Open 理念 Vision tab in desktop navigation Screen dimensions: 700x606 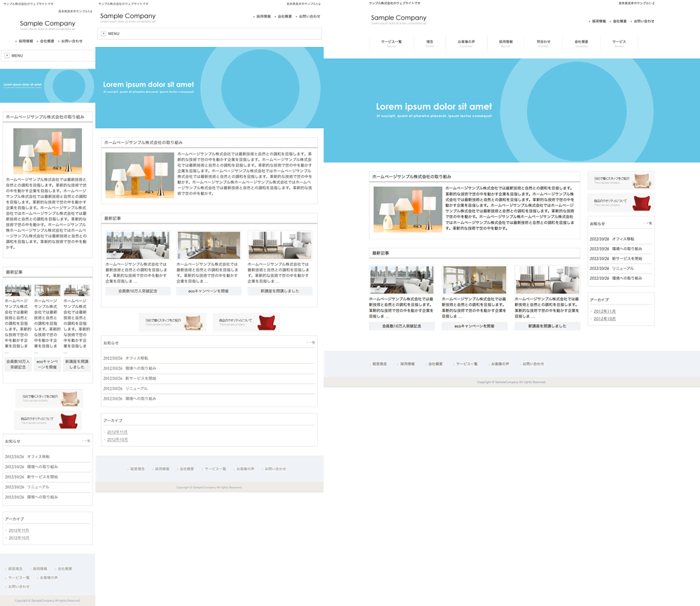point(430,43)
